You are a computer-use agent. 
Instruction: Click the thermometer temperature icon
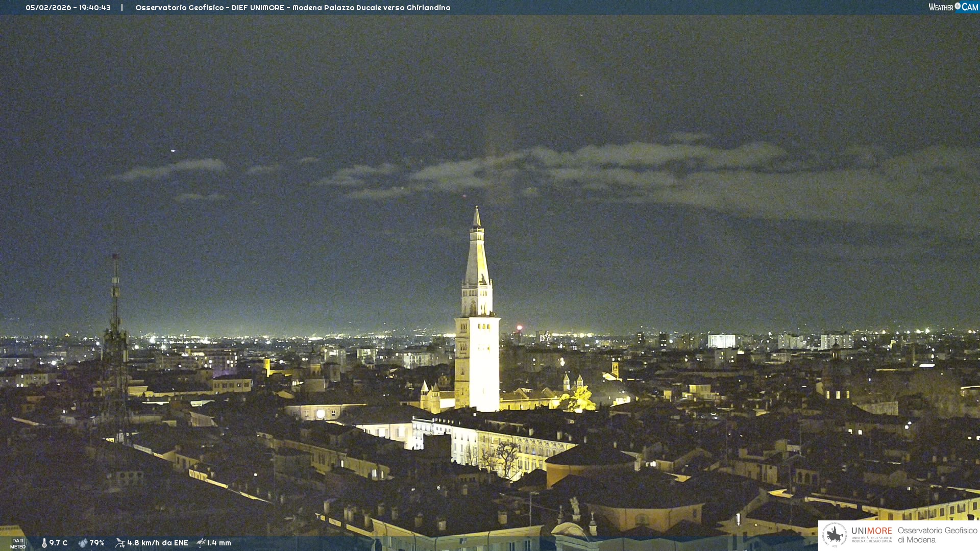click(44, 543)
